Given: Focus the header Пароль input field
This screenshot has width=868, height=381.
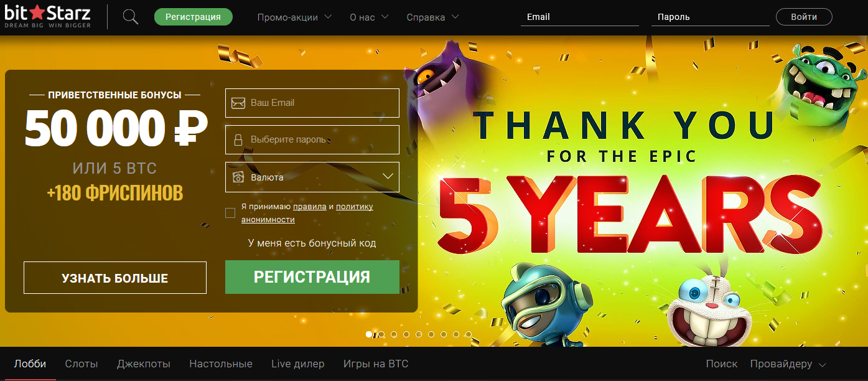Looking at the screenshot, I should pos(710,17).
